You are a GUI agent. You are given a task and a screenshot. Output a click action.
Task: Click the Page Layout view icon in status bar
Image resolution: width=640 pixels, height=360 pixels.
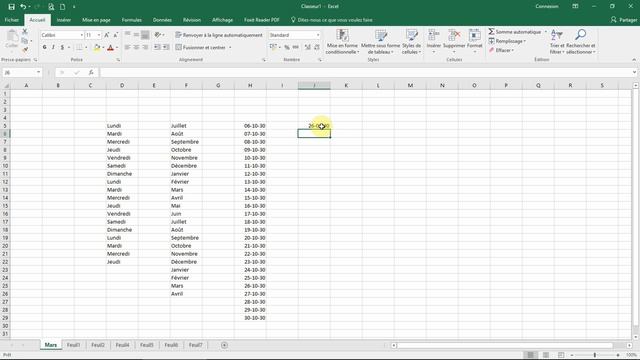(546, 355)
